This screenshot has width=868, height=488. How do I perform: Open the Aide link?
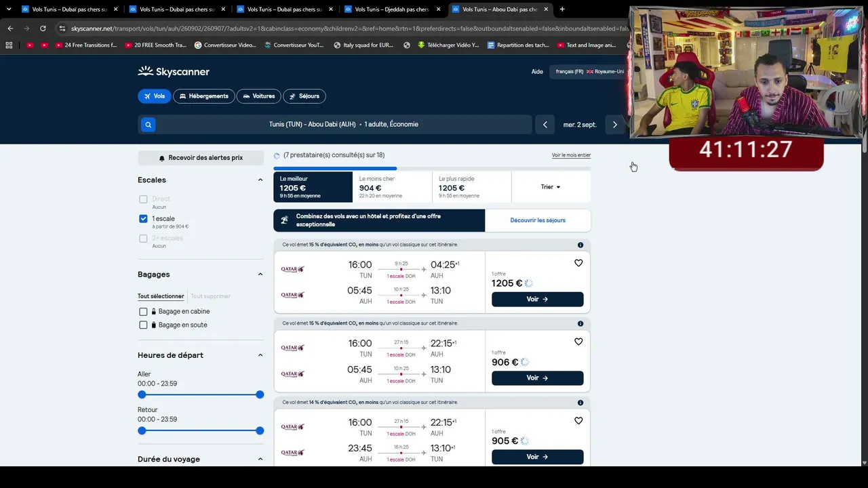[537, 72]
